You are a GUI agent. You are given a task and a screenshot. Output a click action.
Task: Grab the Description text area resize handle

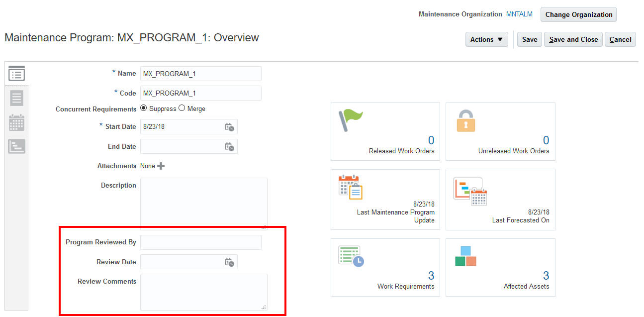(264, 226)
